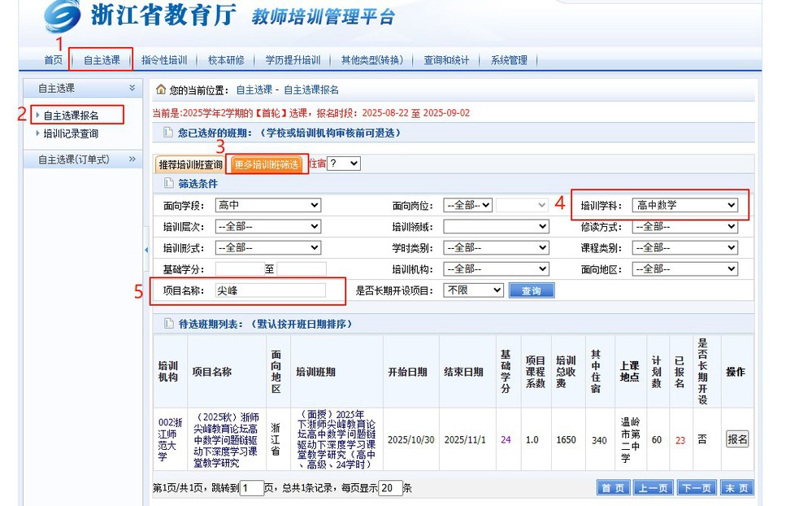This screenshot has height=506, width=812.
Task: Click the Zhejiang Education Department logo
Action: (62, 15)
